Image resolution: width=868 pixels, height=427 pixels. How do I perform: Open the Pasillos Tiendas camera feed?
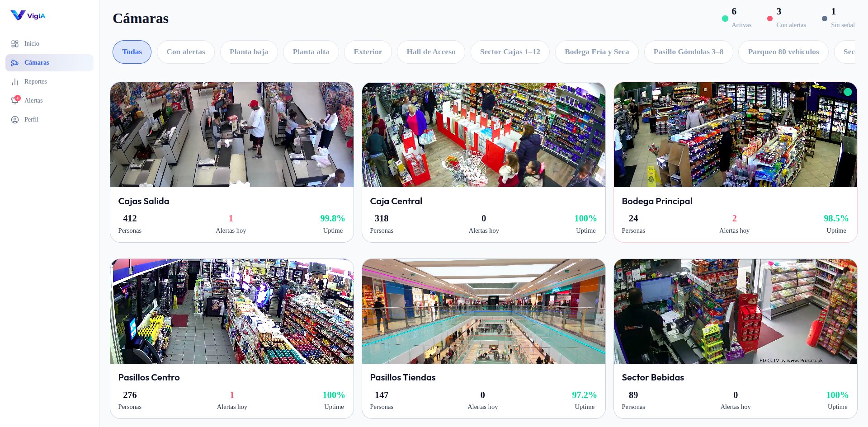click(484, 311)
